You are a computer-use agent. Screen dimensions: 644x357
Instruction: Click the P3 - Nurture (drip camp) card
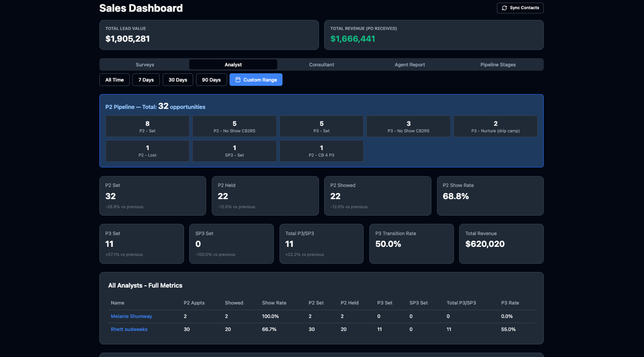point(496,126)
